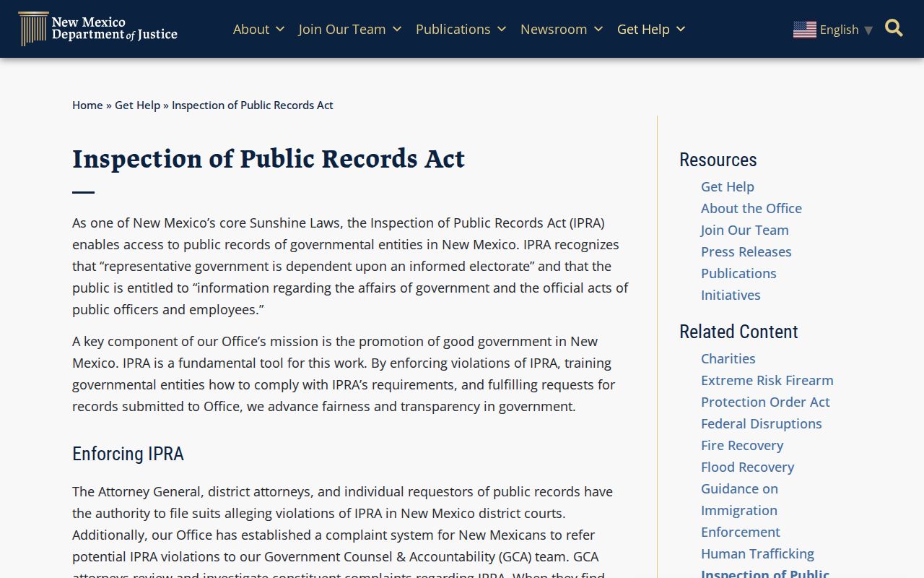Click the US flag language icon

805,30
